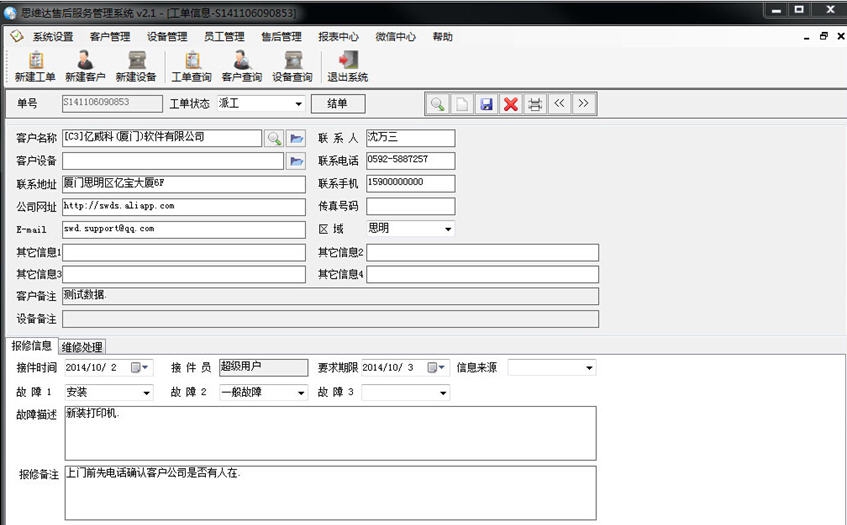Open the 员工管理 menu
The height and width of the screenshot is (525, 847).
224,37
